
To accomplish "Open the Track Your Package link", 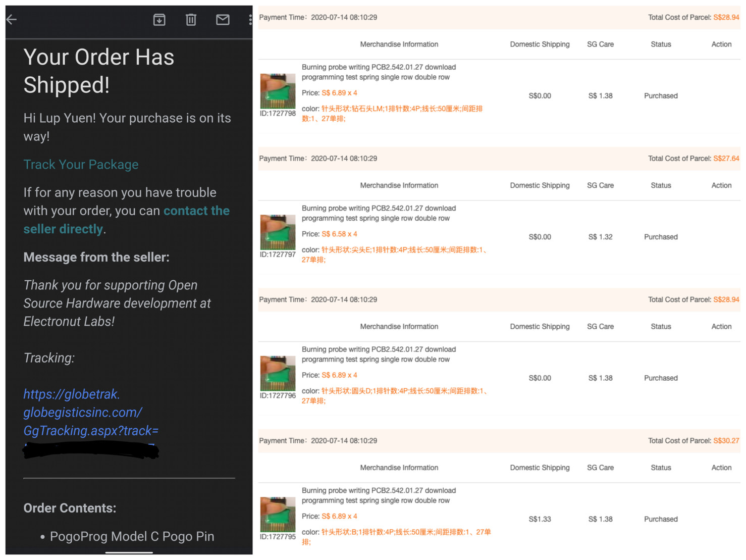I will (x=81, y=165).
